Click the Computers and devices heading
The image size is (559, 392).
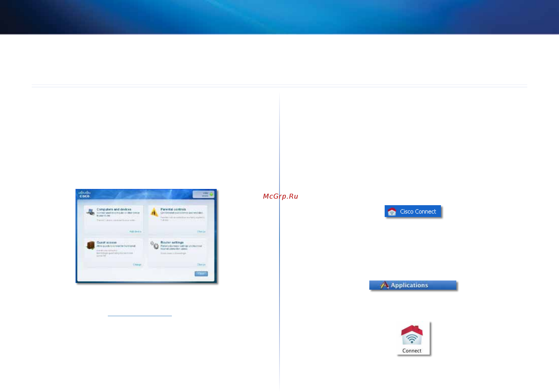click(x=114, y=209)
